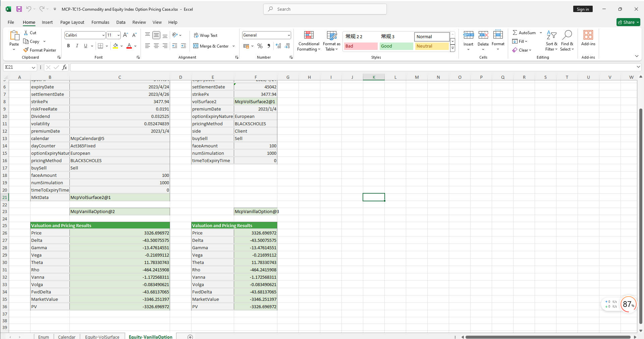Viewport: 644px width, 339px height.
Task: Open the Clear dropdown
Action: coord(522,50)
